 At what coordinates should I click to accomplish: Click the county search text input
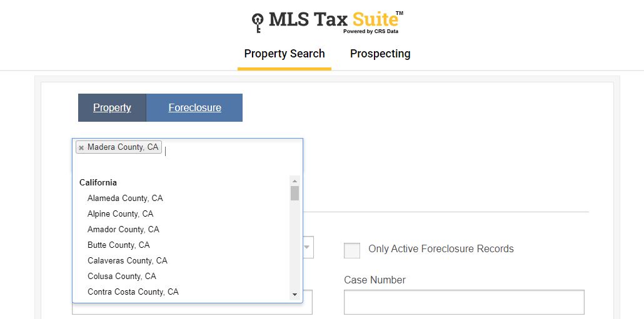pos(225,150)
